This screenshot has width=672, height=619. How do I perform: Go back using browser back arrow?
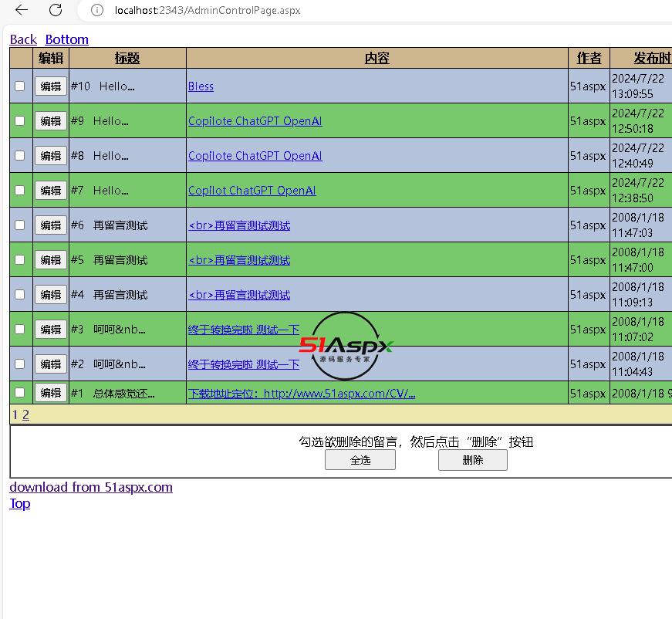click(21, 10)
